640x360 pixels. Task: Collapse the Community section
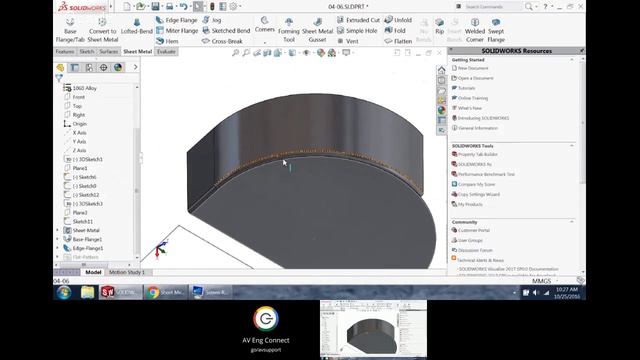coord(572,222)
